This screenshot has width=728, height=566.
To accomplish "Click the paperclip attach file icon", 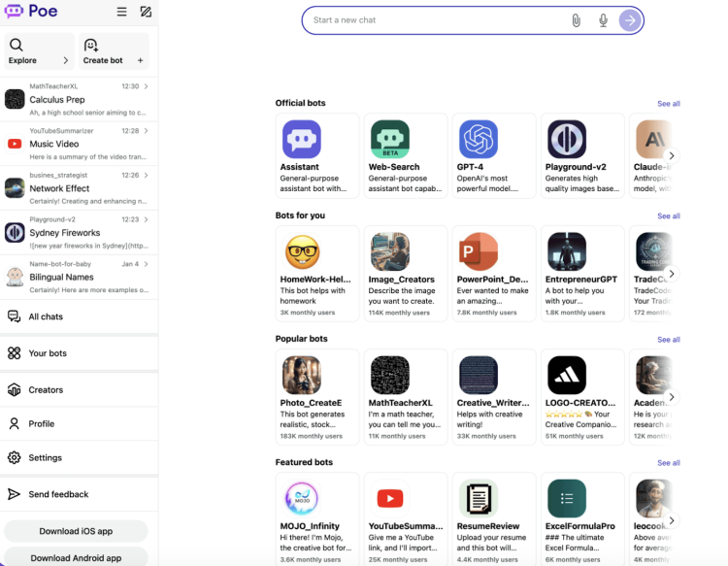I will click(576, 20).
